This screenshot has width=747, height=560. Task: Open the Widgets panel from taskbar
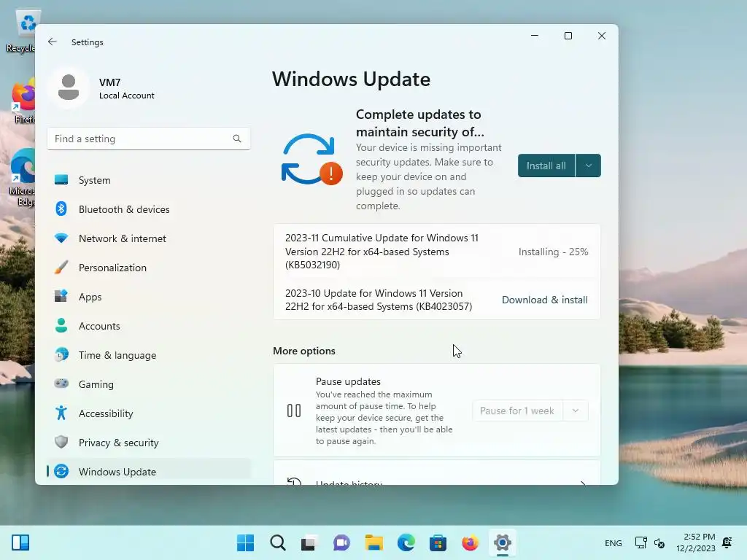(x=20, y=542)
